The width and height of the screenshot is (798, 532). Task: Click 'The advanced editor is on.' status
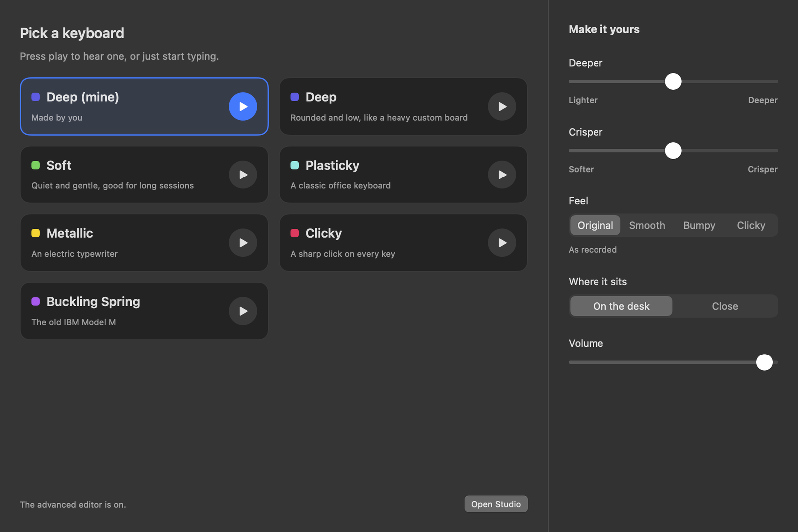[x=73, y=505]
